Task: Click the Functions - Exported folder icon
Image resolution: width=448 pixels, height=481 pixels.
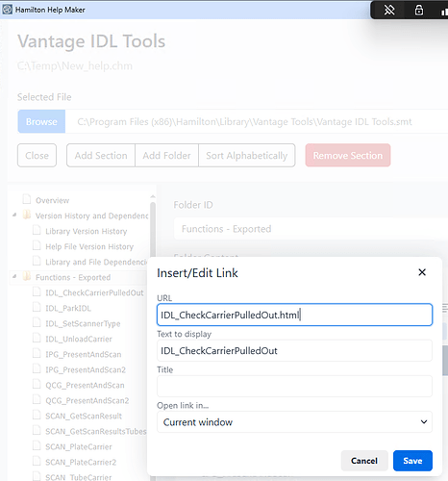Action: pos(27,276)
